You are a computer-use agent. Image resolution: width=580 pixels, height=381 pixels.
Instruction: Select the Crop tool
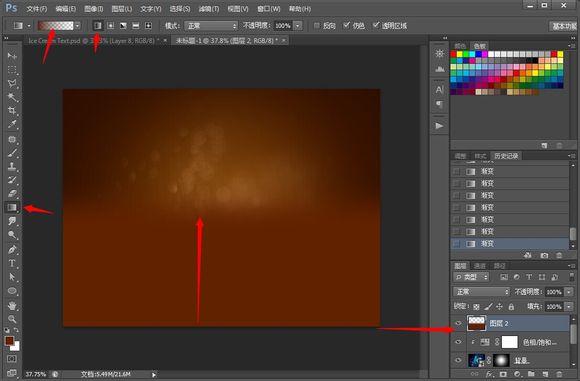tap(12, 111)
